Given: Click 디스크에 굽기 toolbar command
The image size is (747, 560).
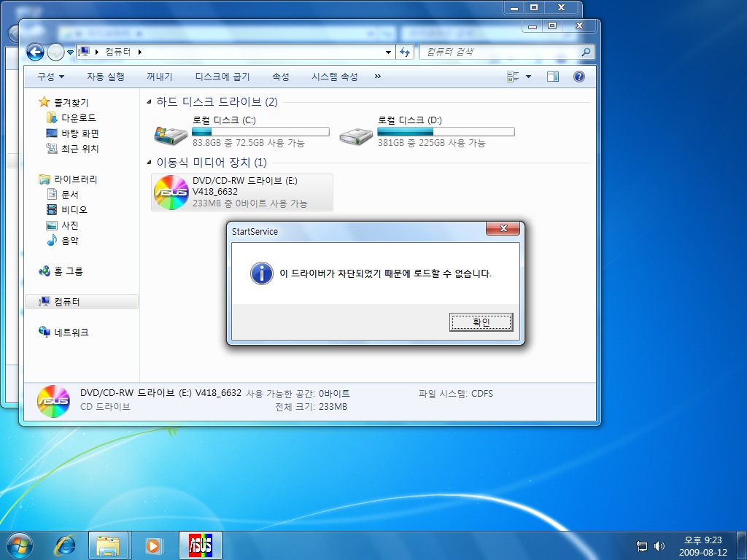Looking at the screenshot, I should 222,77.
